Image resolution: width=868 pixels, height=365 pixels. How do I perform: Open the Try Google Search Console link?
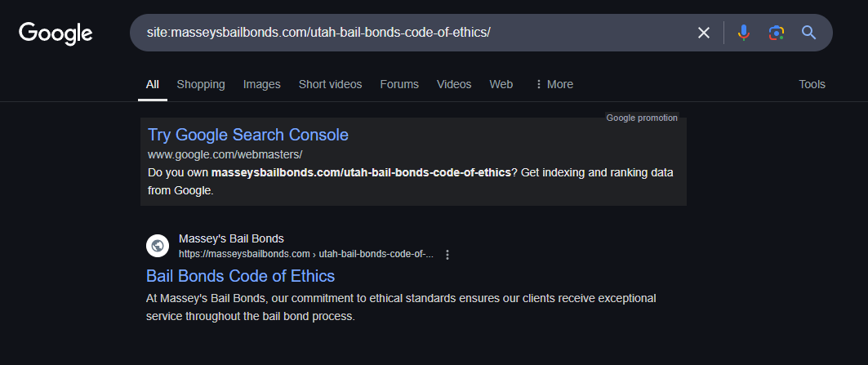(x=248, y=135)
